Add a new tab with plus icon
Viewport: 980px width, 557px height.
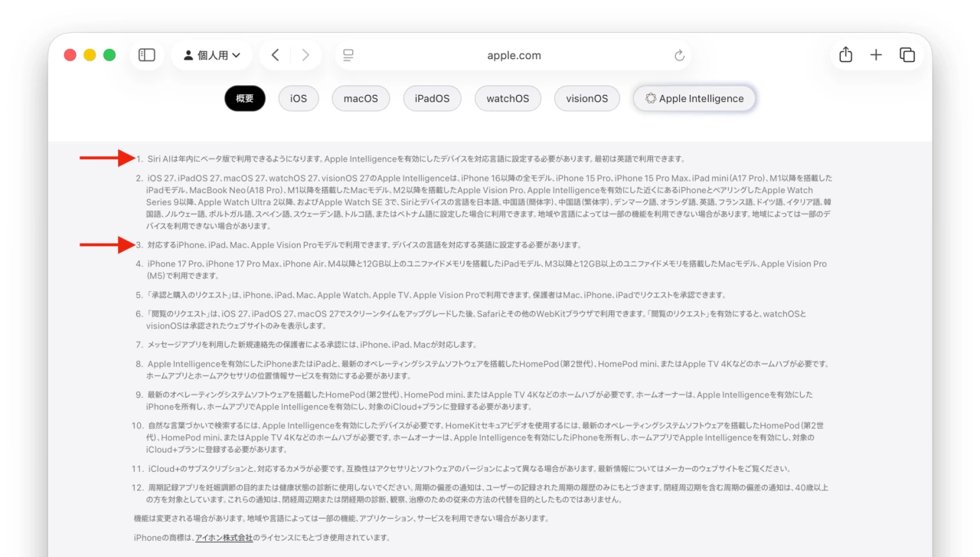click(x=876, y=55)
